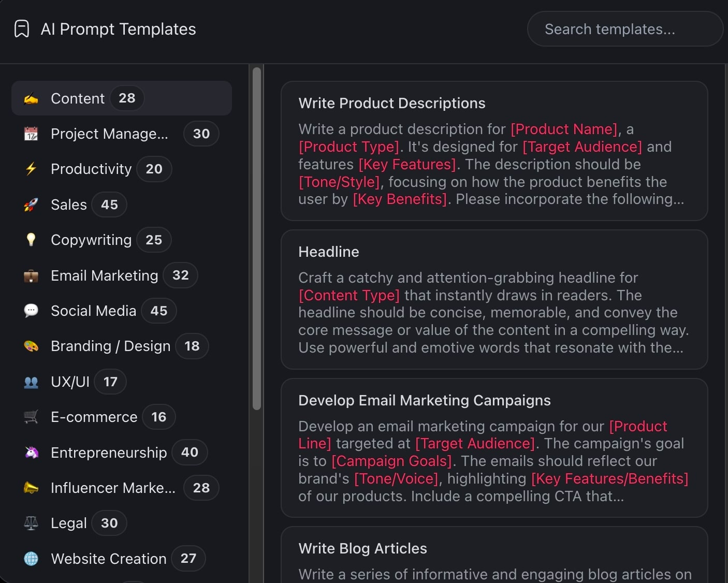Focus the Search templates input field

[624, 29]
